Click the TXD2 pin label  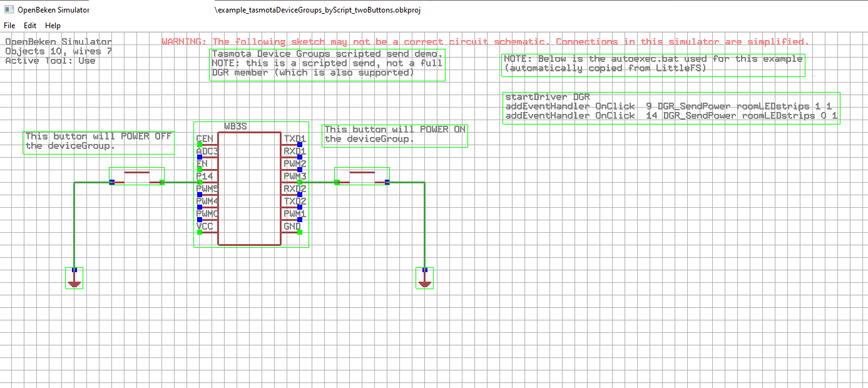pos(295,202)
